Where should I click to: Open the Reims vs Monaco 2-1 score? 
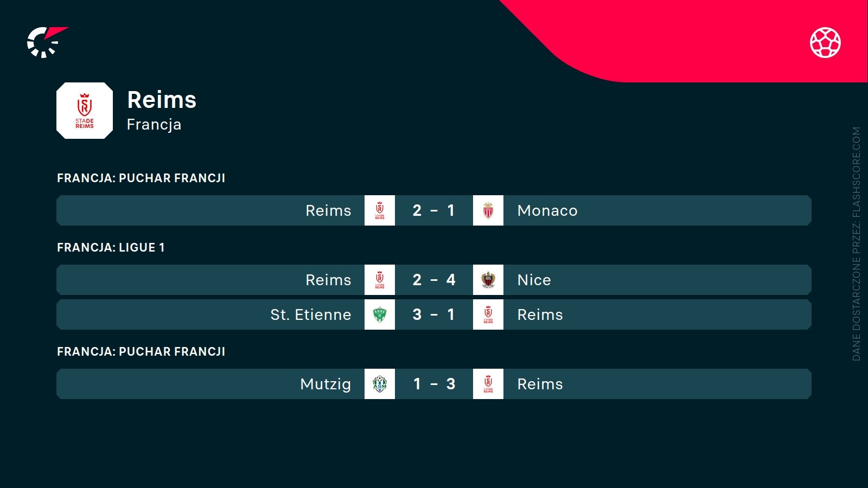click(433, 210)
